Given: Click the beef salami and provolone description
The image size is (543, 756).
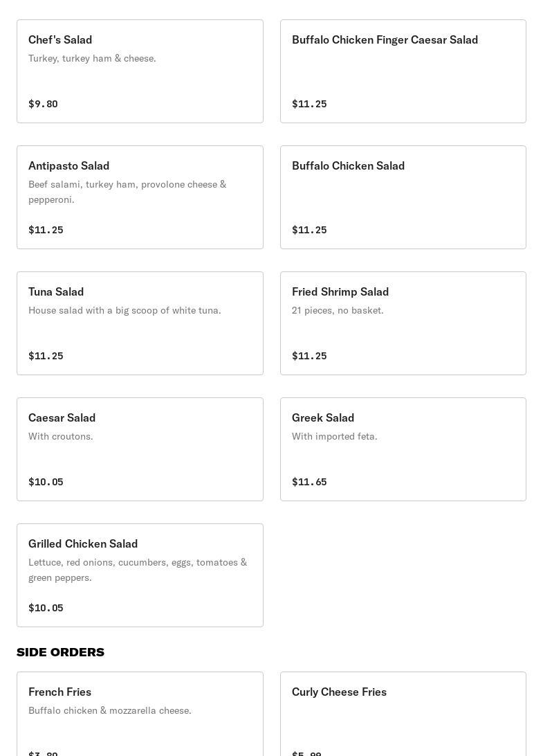Looking at the screenshot, I should click(127, 192).
